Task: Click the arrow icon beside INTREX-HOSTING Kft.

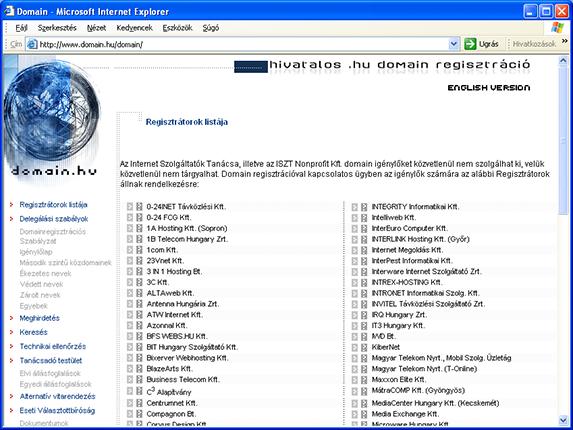Action: pyautogui.click(x=354, y=282)
